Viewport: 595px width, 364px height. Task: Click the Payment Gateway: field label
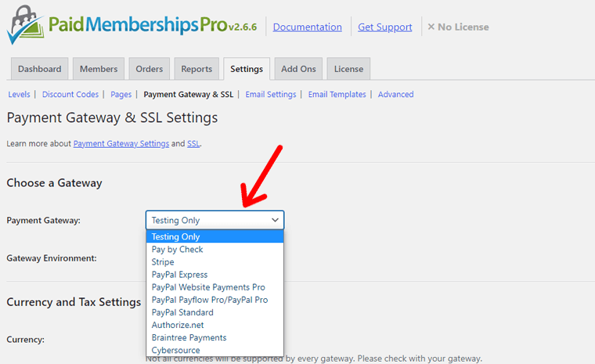tap(43, 220)
